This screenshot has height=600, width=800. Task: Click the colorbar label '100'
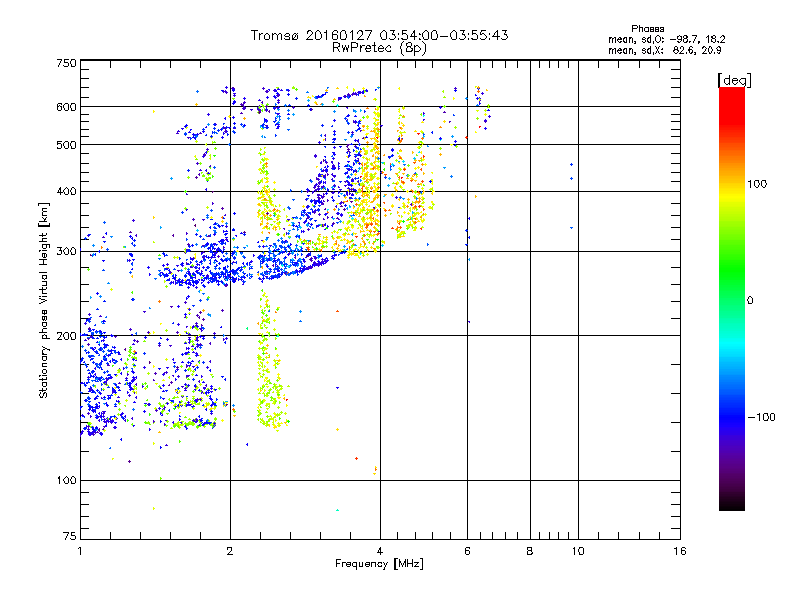click(757, 184)
